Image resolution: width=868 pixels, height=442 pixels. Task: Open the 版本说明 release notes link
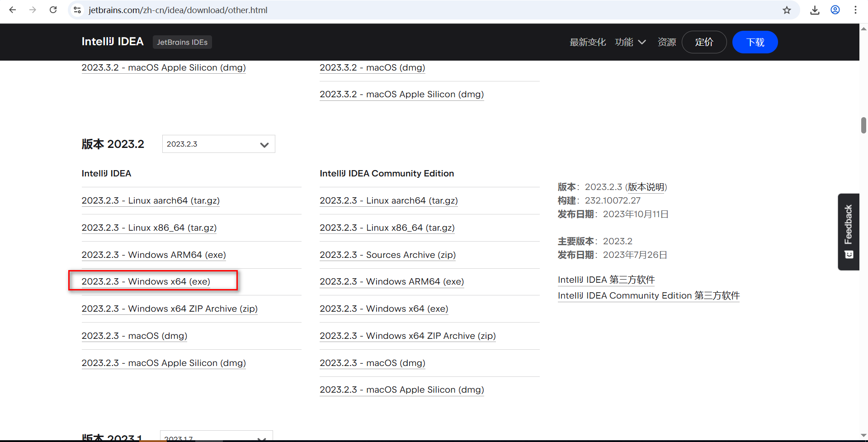click(x=646, y=187)
